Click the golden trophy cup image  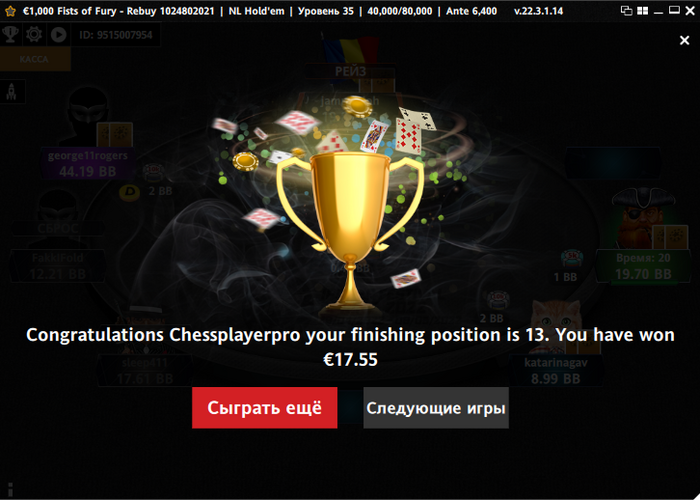pos(350,232)
